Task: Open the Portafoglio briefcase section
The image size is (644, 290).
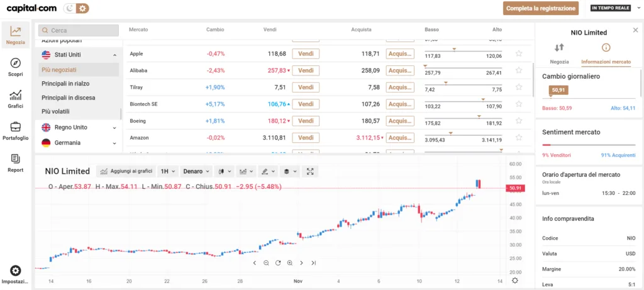Action: coord(16,131)
